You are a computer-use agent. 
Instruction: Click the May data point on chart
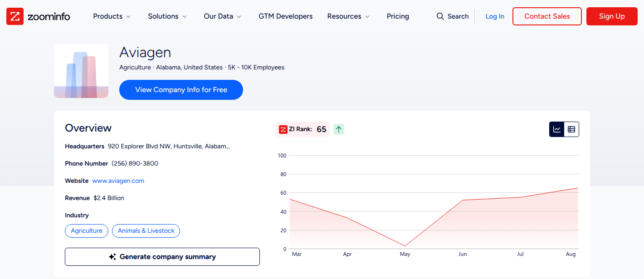pyautogui.click(x=405, y=246)
